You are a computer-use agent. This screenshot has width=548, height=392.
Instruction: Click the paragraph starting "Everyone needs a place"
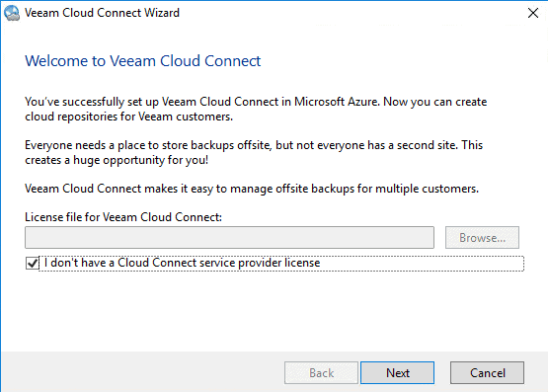[x=254, y=153]
